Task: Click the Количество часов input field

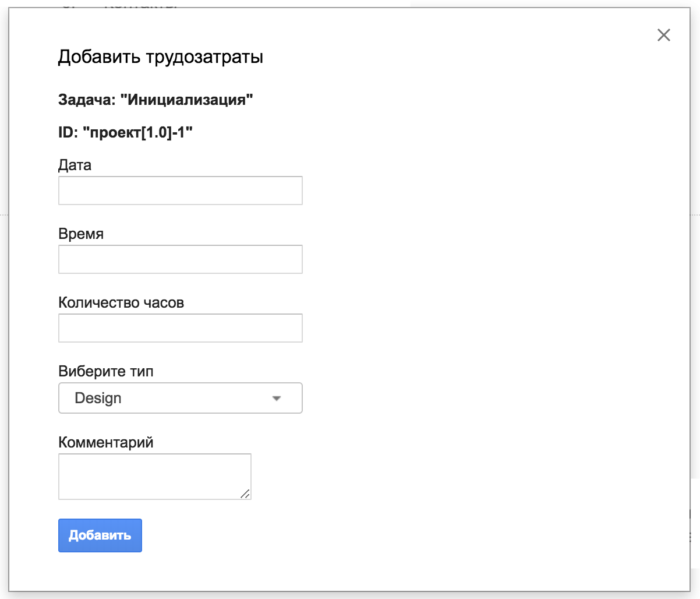Action: 180,328
